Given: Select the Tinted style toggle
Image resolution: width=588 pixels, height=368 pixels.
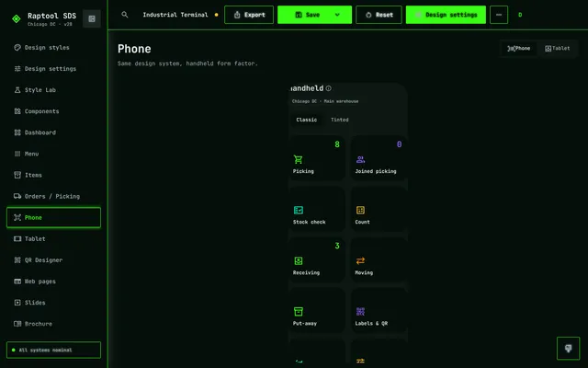Looking at the screenshot, I should pos(339,120).
